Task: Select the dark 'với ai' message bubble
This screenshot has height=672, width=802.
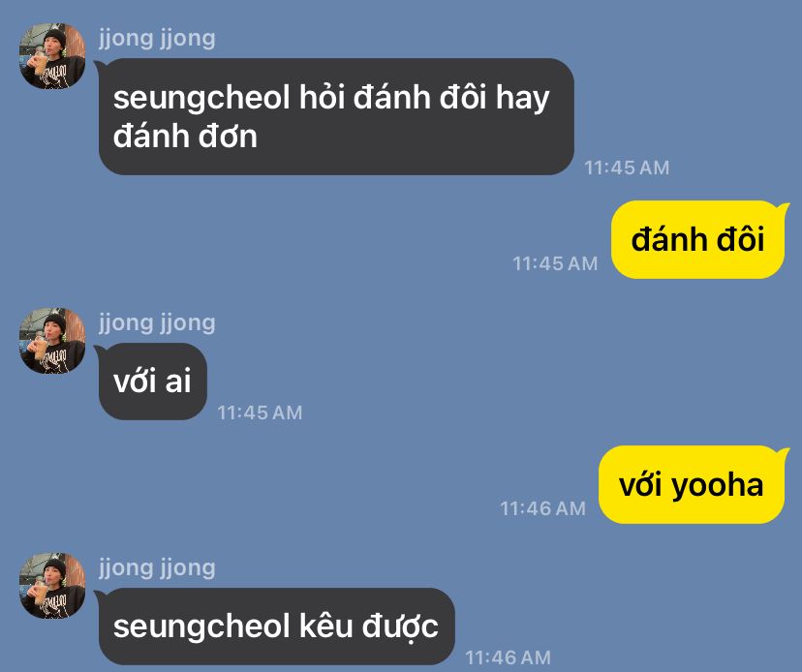Action: pos(152,381)
